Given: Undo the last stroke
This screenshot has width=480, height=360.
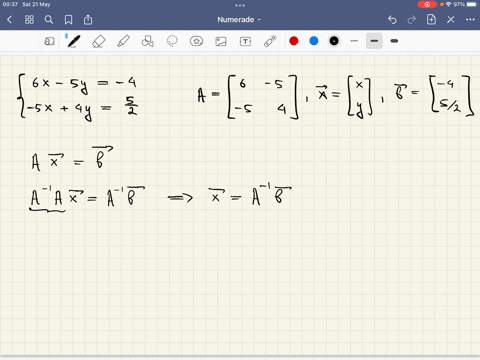Looking at the screenshot, I should [392, 20].
